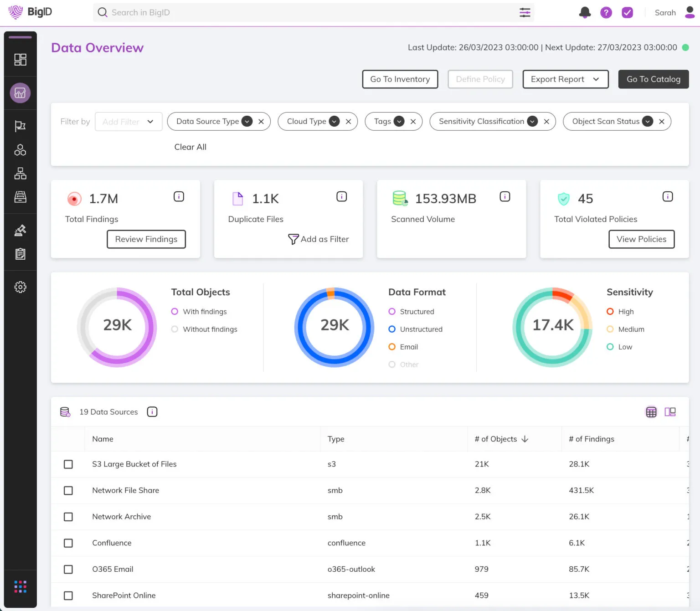This screenshot has width=700, height=611.
Task: Click the notifications bell icon
Action: (x=585, y=13)
